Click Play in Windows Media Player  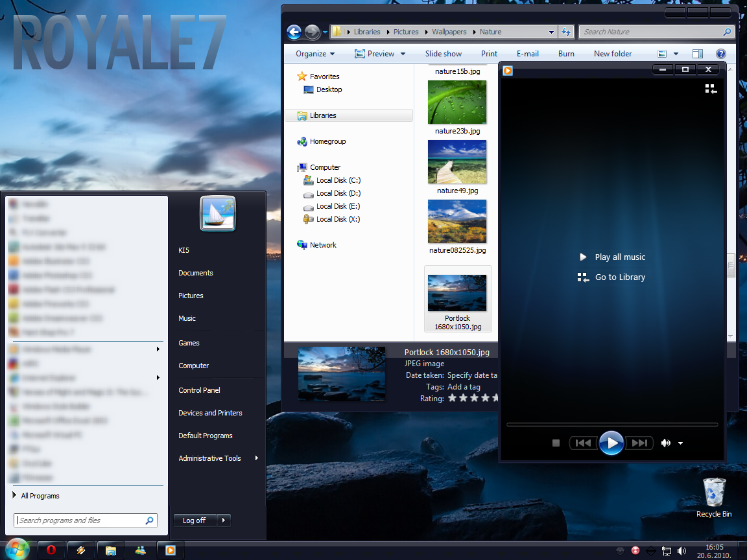pyautogui.click(x=611, y=443)
